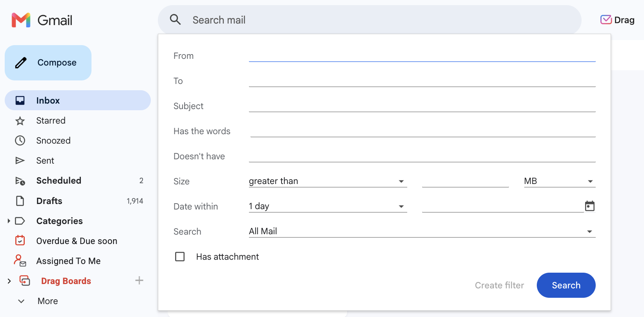The image size is (644, 317).
Task: Click the Categories label icon
Action: point(20,221)
